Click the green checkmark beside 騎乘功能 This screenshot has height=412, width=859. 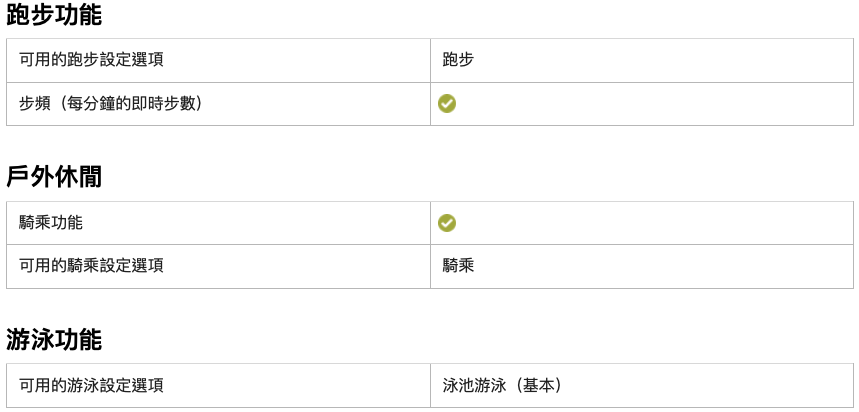coord(447,222)
